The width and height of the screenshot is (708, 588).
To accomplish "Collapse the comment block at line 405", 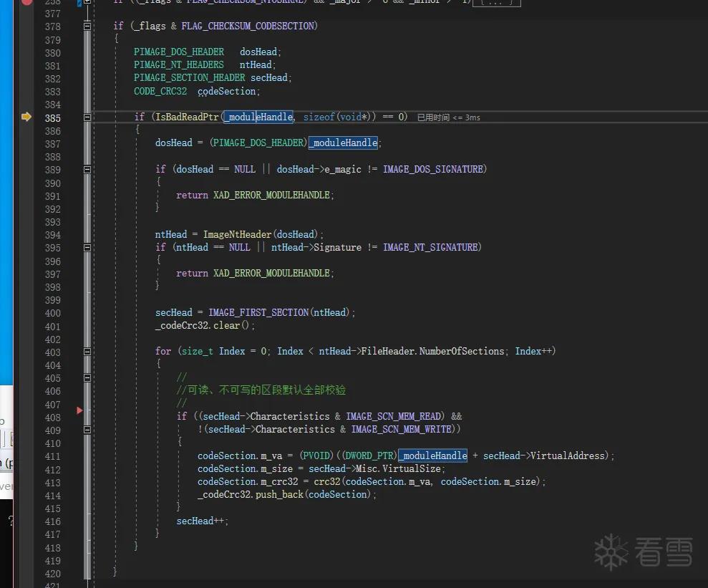I will coord(87,378).
